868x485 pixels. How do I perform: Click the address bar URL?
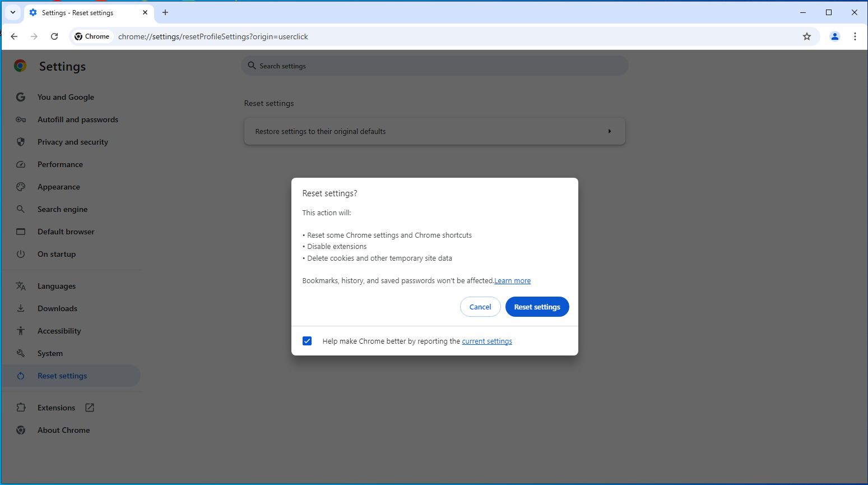click(x=213, y=36)
